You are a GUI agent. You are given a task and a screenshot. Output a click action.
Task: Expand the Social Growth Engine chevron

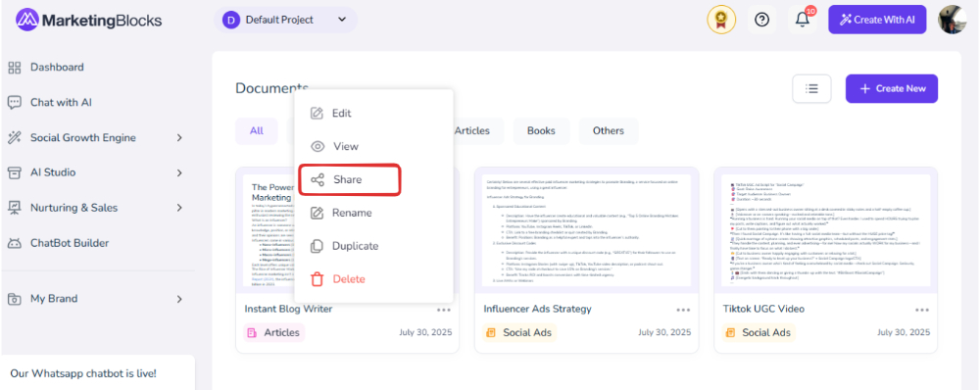179,137
